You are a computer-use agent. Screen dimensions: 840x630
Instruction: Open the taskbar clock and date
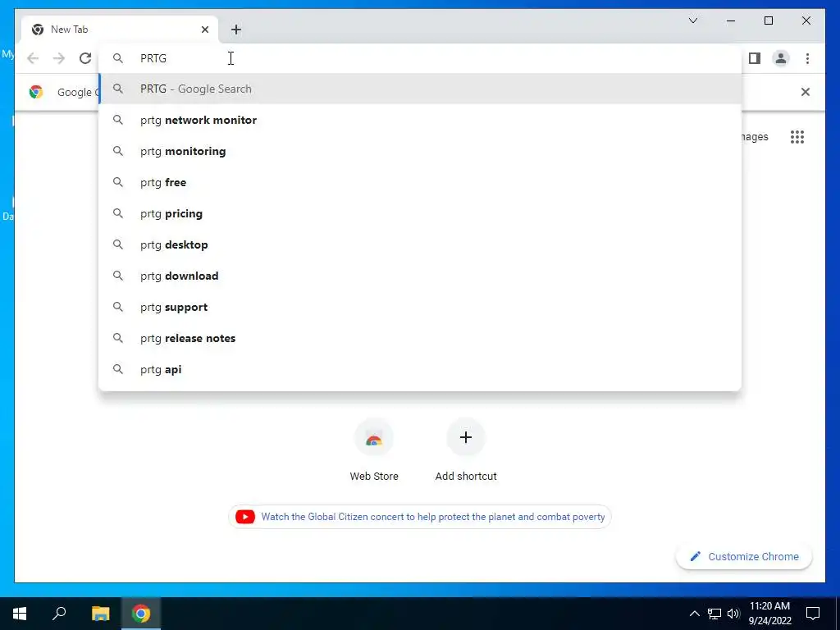tap(769, 614)
